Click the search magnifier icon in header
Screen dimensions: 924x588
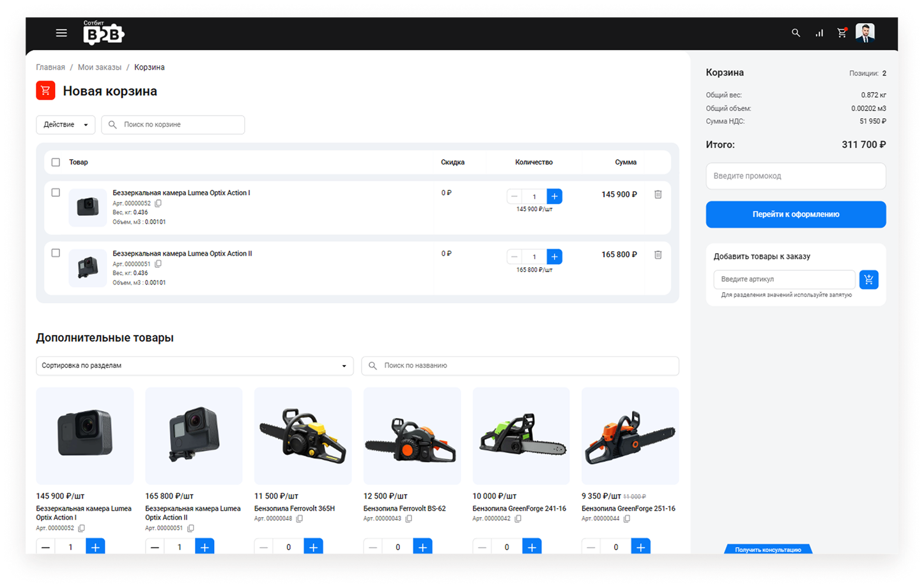click(796, 33)
